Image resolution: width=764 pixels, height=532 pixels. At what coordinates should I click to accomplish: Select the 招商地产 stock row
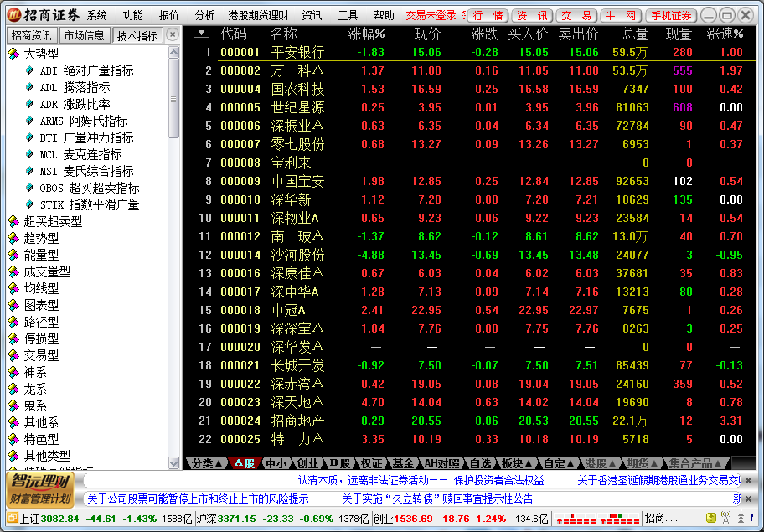[470, 421]
